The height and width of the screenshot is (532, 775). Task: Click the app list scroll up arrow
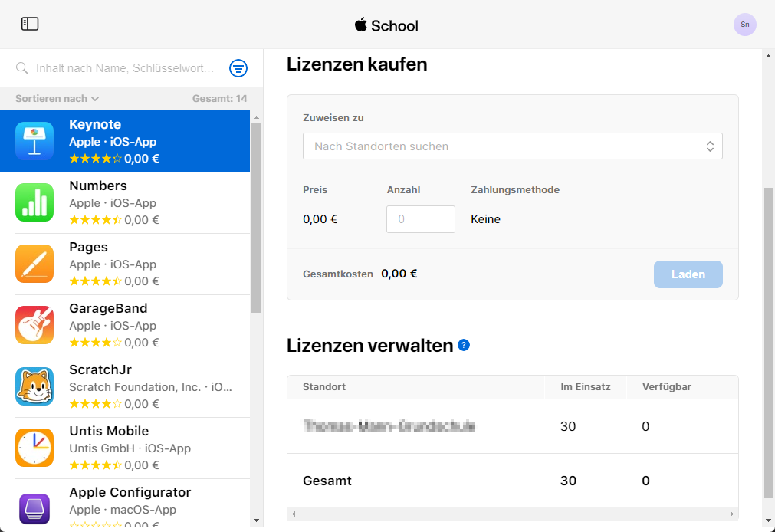point(256,117)
